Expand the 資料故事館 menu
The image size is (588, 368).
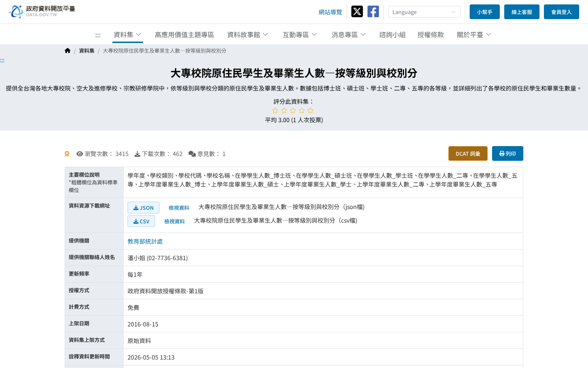click(x=248, y=35)
